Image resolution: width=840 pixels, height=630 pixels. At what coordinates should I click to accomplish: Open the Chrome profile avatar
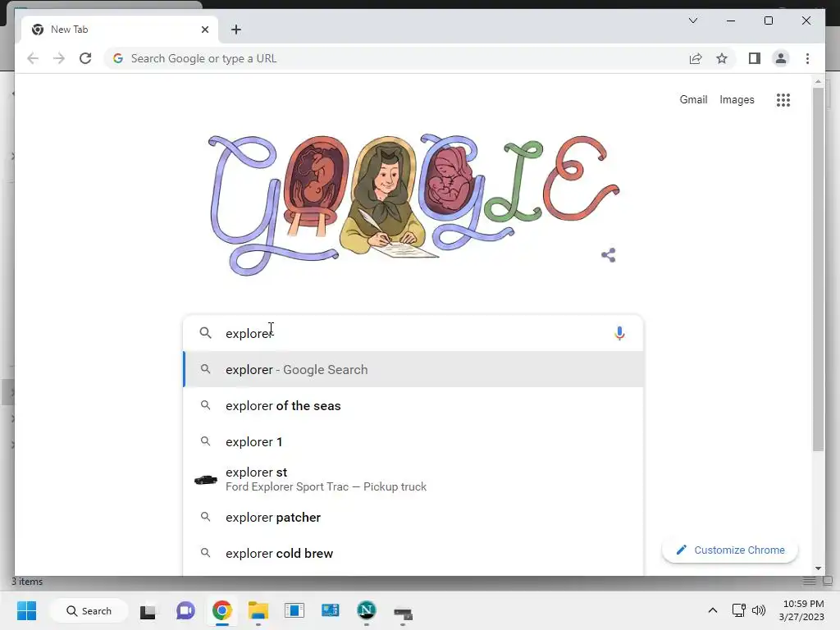pyautogui.click(x=781, y=58)
